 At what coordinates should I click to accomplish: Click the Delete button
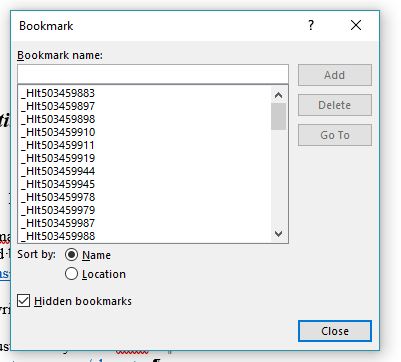[335, 105]
